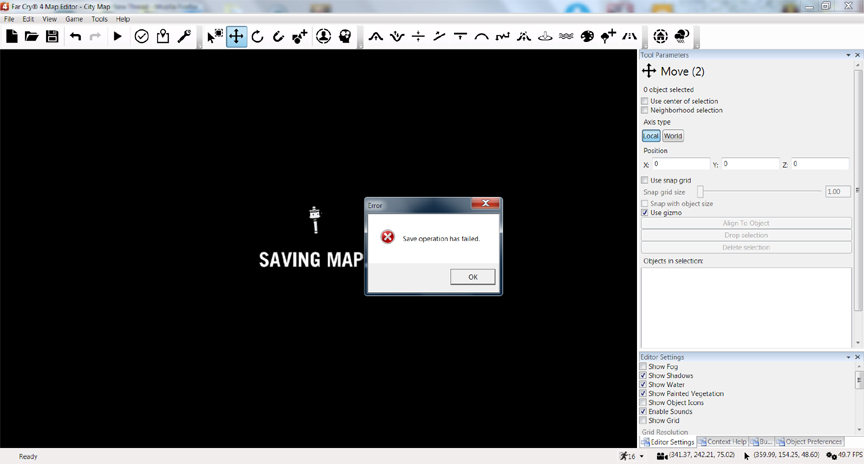Click the greyed Redo arrow icon
Screen dimensions: 864x464
click(x=95, y=36)
